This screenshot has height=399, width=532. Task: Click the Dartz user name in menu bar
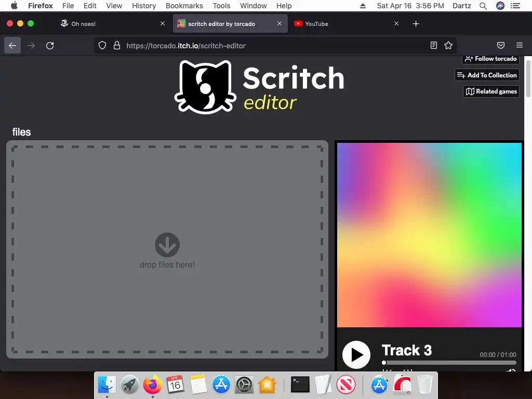click(x=462, y=6)
